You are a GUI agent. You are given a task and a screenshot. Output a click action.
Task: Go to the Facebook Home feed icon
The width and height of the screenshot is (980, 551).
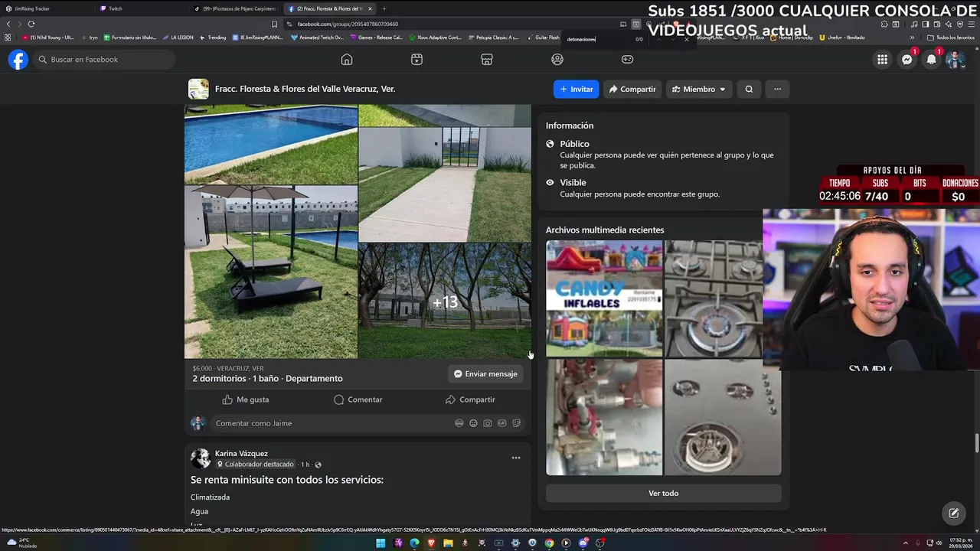click(347, 60)
